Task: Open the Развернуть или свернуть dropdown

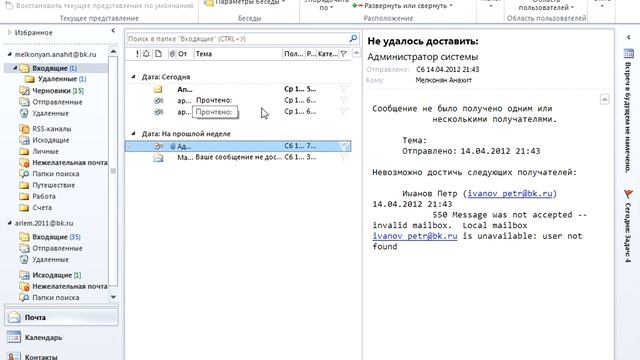Action: tap(402, 6)
